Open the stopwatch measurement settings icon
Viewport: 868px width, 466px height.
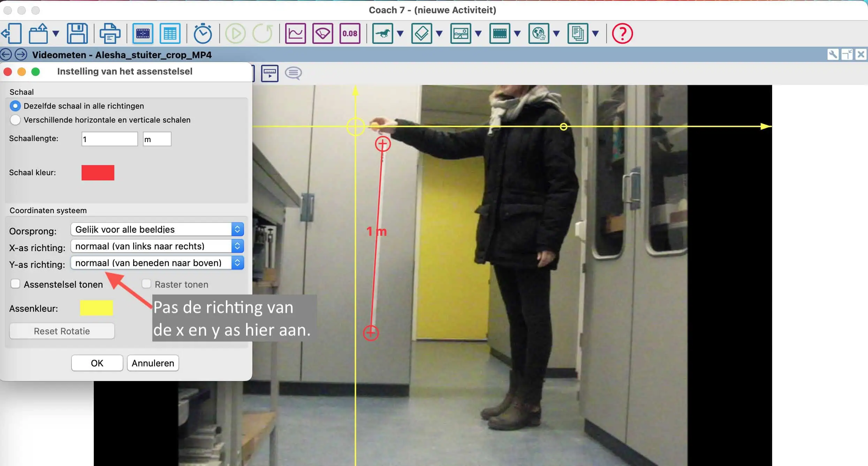(x=203, y=33)
